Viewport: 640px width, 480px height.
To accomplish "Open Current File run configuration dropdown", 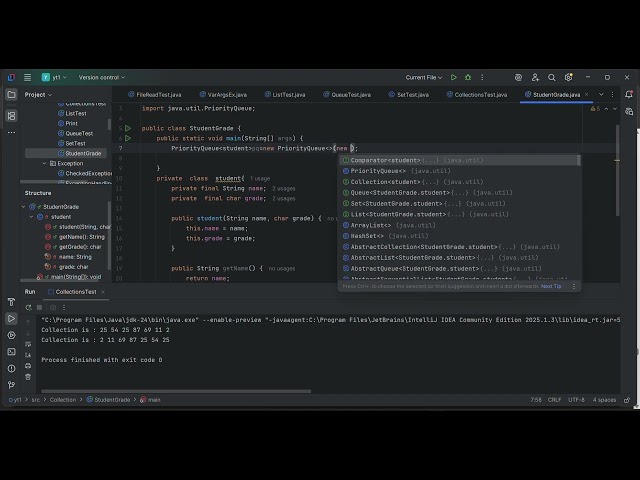I will tap(424, 77).
